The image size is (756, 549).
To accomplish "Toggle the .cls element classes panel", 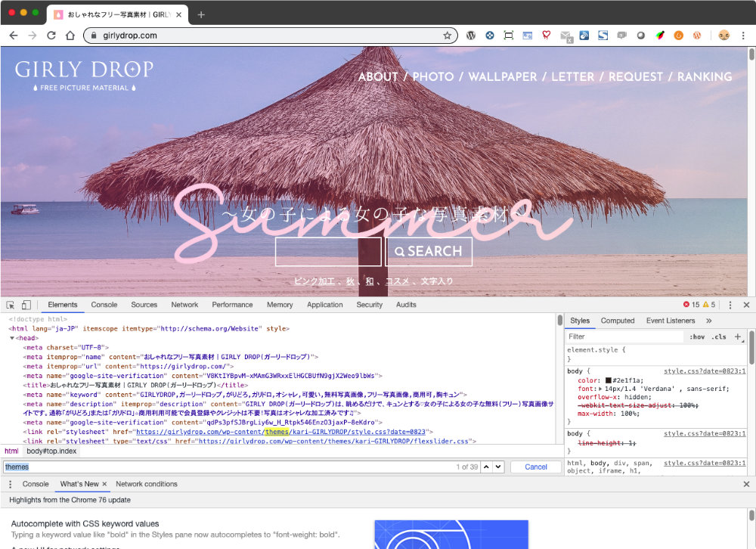I will tap(718, 337).
